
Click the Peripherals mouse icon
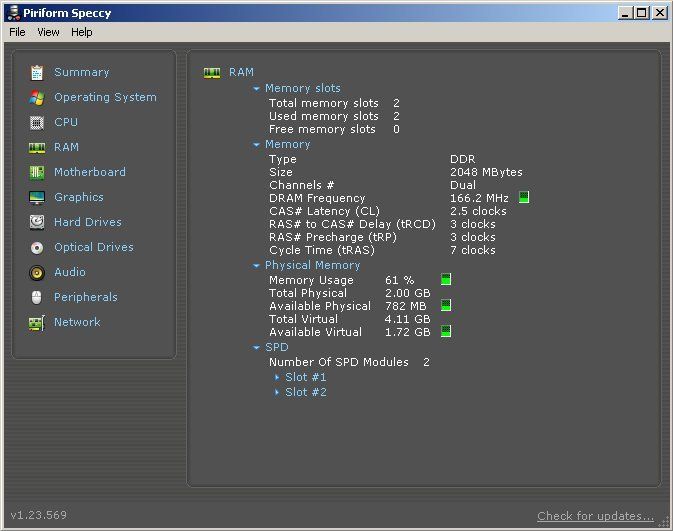pos(37,297)
